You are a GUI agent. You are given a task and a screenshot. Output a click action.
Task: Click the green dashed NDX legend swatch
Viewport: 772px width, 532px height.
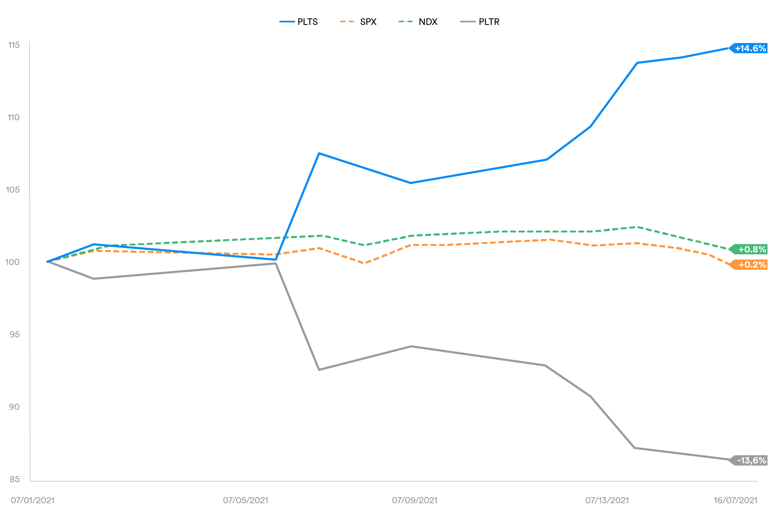[406, 22]
